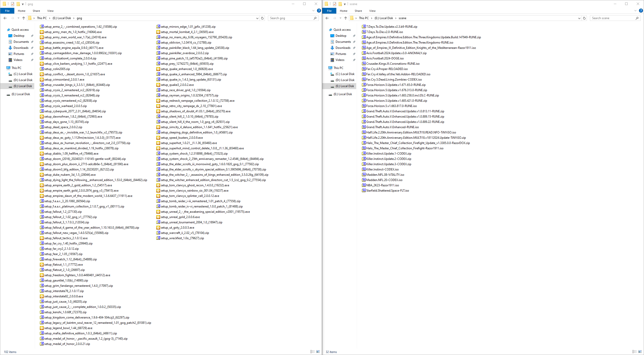Select setup_quake3_2.0.0.2.exe file icon
Screen dimensions: 644x355
[158, 85]
